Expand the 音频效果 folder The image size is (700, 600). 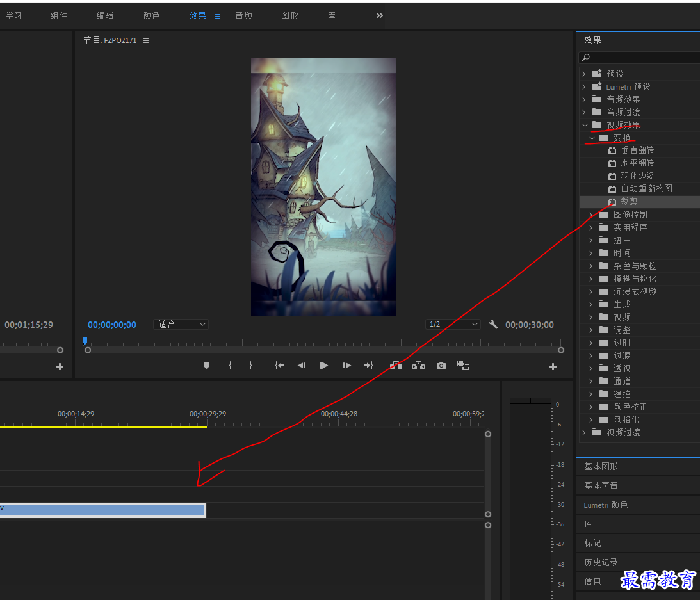584,99
